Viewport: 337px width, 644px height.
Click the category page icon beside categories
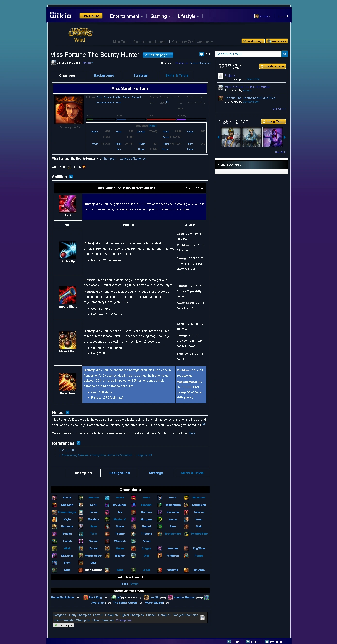(x=202, y=618)
